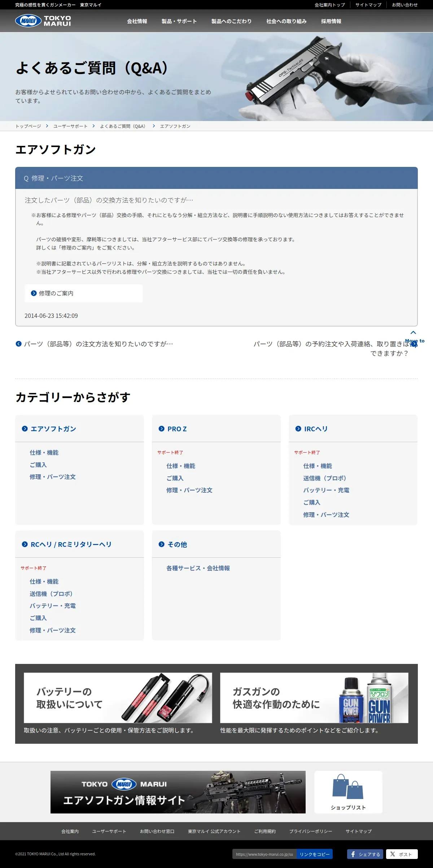Open 会社情報 menu
The height and width of the screenshot is (868, 433).
coord(137,21)
